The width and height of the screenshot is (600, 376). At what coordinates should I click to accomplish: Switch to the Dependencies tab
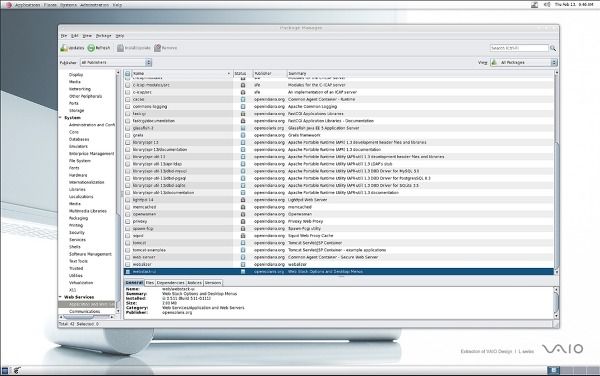[170, 283]
